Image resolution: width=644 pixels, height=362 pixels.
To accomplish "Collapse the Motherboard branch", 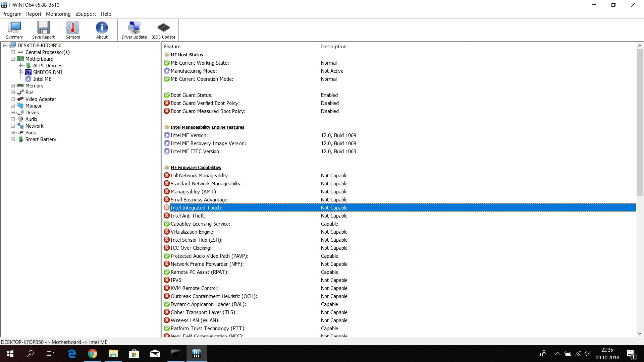I will 13,59.
